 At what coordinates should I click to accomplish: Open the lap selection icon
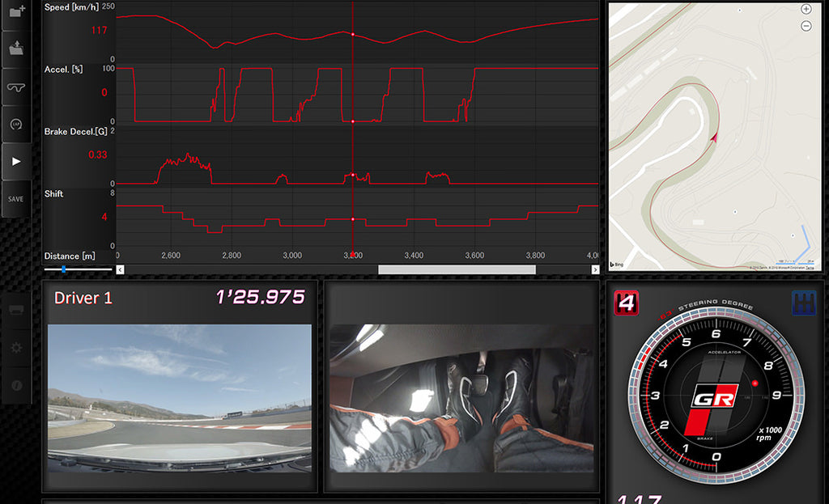click(x=16, y=125)
